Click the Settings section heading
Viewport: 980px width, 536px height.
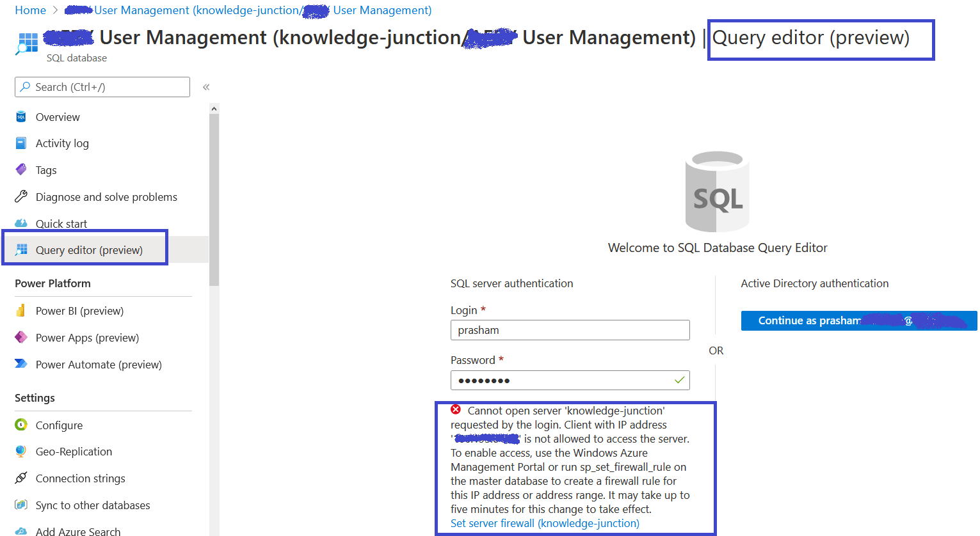(x=35, y=398)
